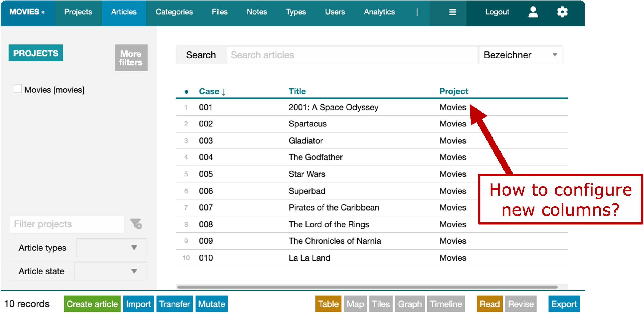Screen dimensions: 644x316
Task: Click the Search label button
Action: [201, 55]
